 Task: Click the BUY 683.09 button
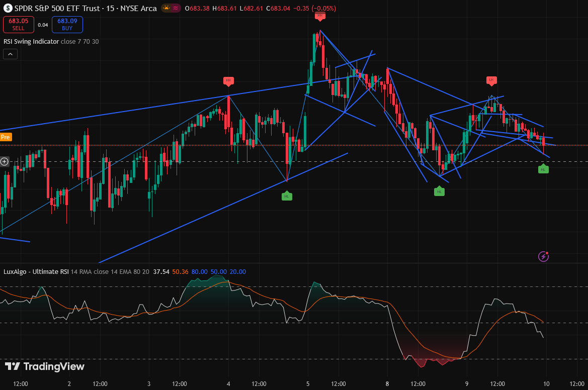coord(67,24)
